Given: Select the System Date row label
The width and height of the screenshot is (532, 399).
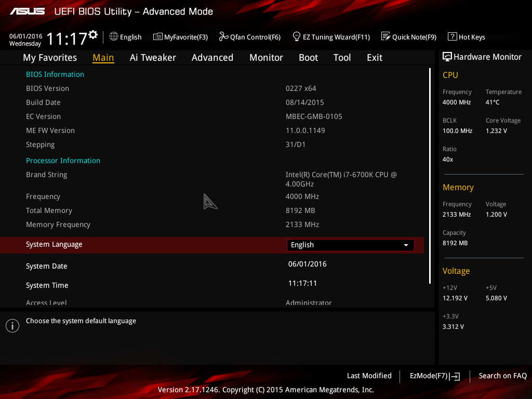Looking at the screenshot, I should click(x=46, y=267).
